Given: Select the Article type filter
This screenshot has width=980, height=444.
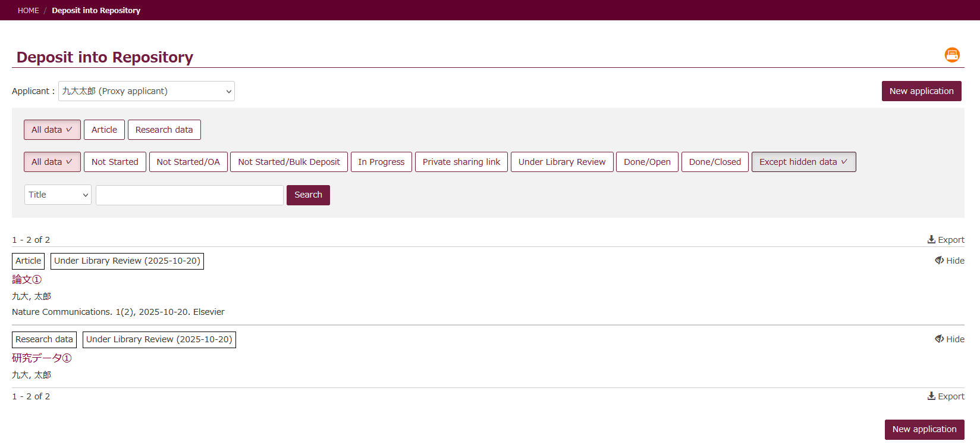Looking at the screenshot, I should point(104,130).
